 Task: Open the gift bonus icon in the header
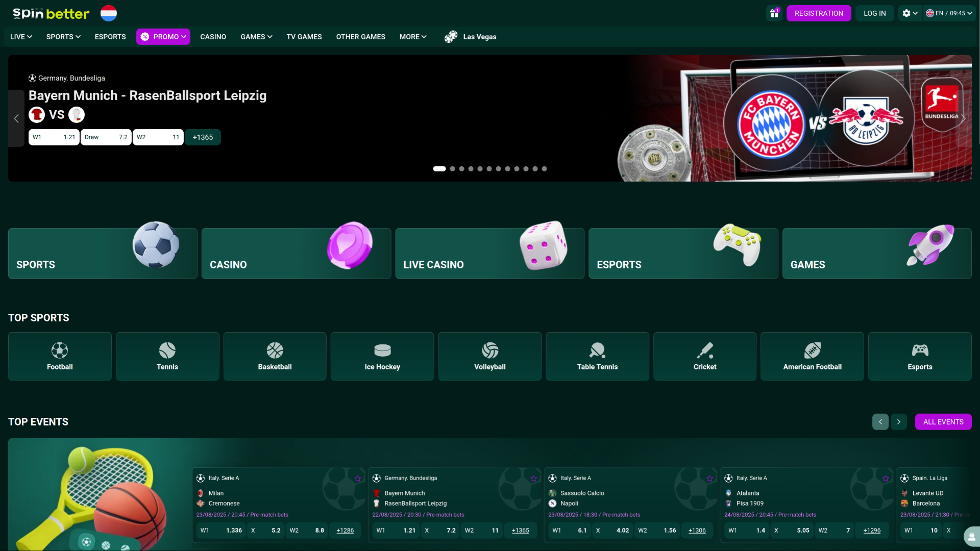tap(774, 13)
